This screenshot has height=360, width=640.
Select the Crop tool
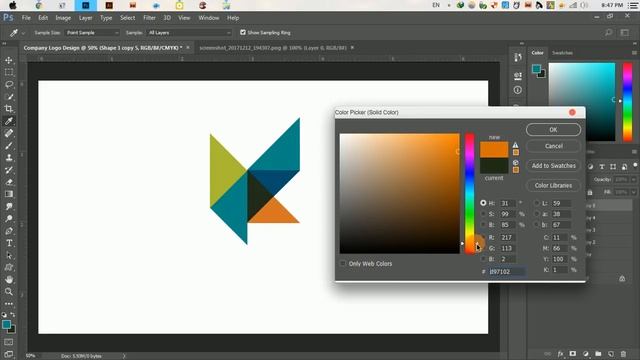click(x=9, y=109)
